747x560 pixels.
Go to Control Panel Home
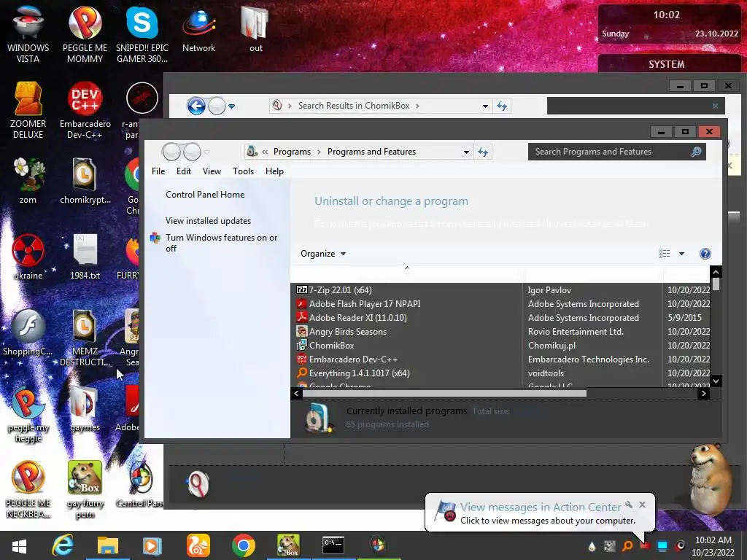(x=205, y=194)
